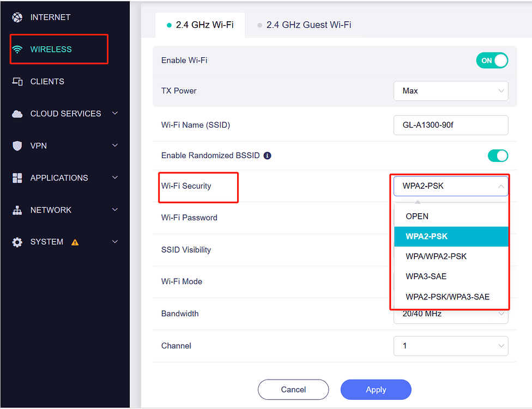Click the Clients devices icon
Viewport: 532px width, 409px height.
(17, 81)
